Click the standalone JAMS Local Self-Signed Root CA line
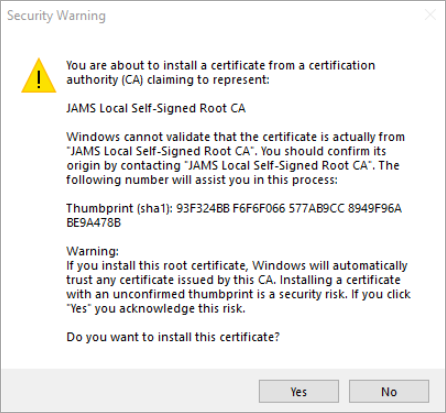The height and width of the screenshot is (413, 446). pyautogui.click(x=156, y=108)
